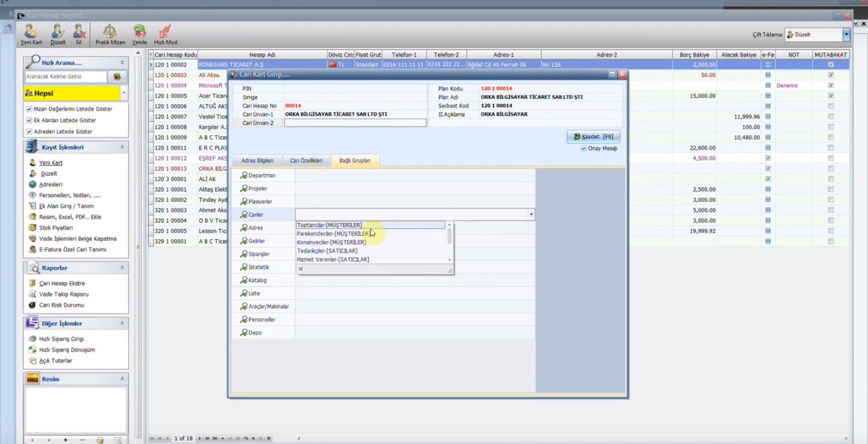Open Vade İşlemleri Belge Kapatma item
The image size is (868, 444).
point(78,239)
